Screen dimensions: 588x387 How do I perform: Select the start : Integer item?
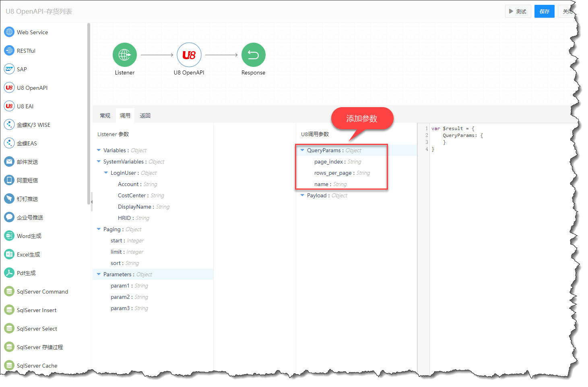[x=127, y=240]
